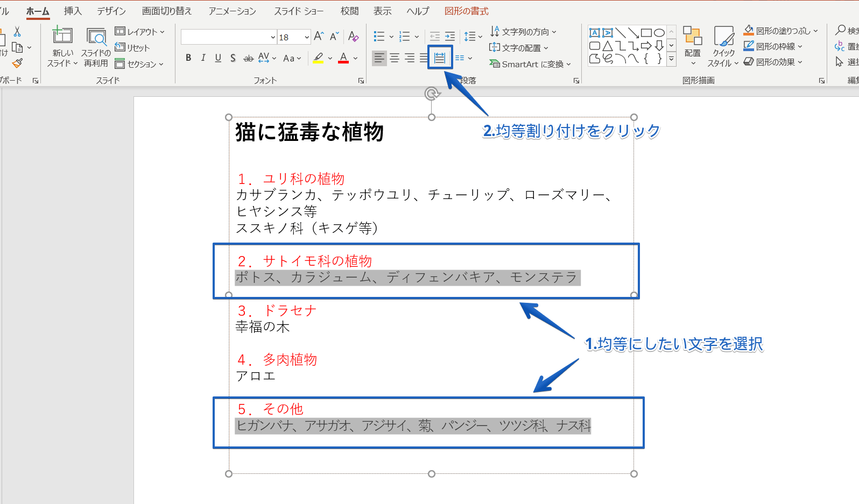Open 図形の書式 ribbon tab

467,11
